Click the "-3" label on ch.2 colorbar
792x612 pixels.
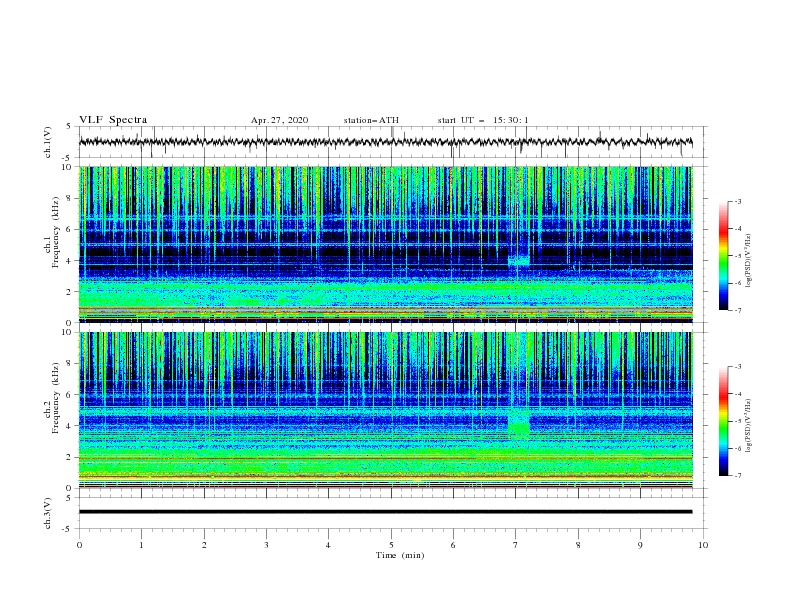point(738,367)
